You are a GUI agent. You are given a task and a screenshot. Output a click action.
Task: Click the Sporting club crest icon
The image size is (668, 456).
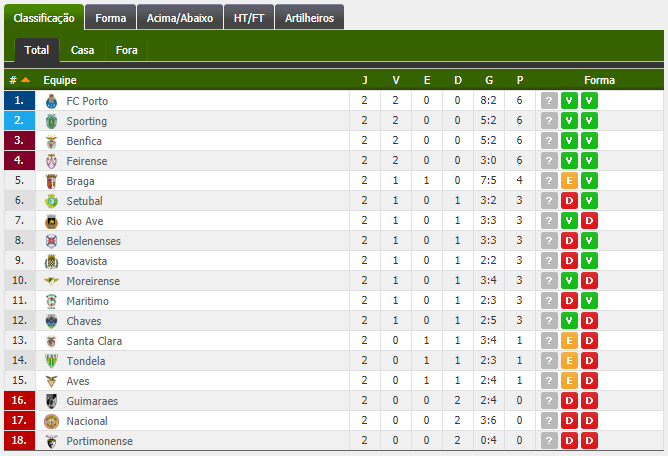point(51,121)
